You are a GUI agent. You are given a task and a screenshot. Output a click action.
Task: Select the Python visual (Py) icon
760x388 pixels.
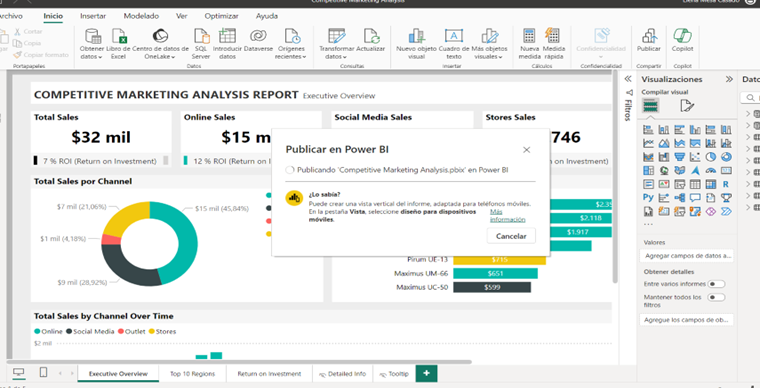tap(648, 198)
